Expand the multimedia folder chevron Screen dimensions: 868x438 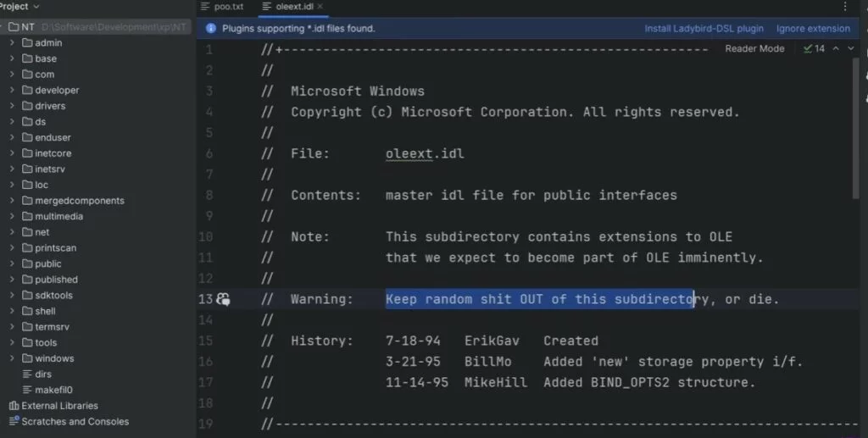[12, 216]
